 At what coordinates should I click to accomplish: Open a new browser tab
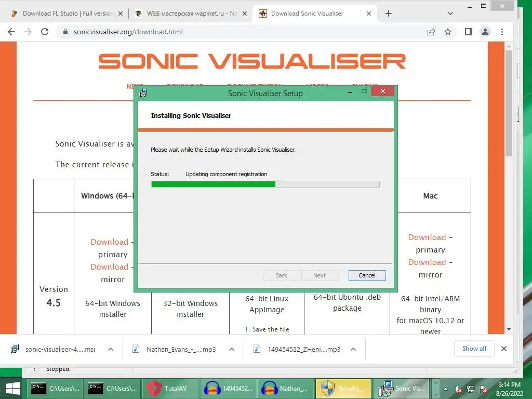(x=389, y=14)
